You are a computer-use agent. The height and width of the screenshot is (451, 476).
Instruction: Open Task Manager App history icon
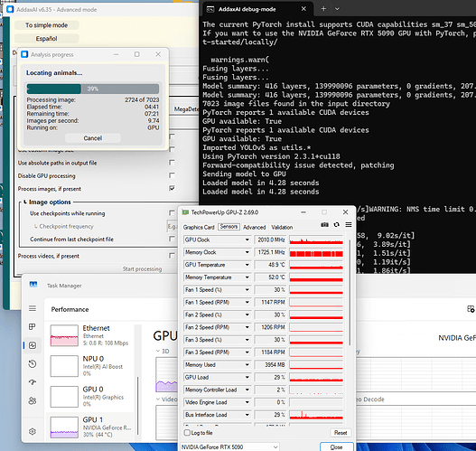tap(33, 364)
